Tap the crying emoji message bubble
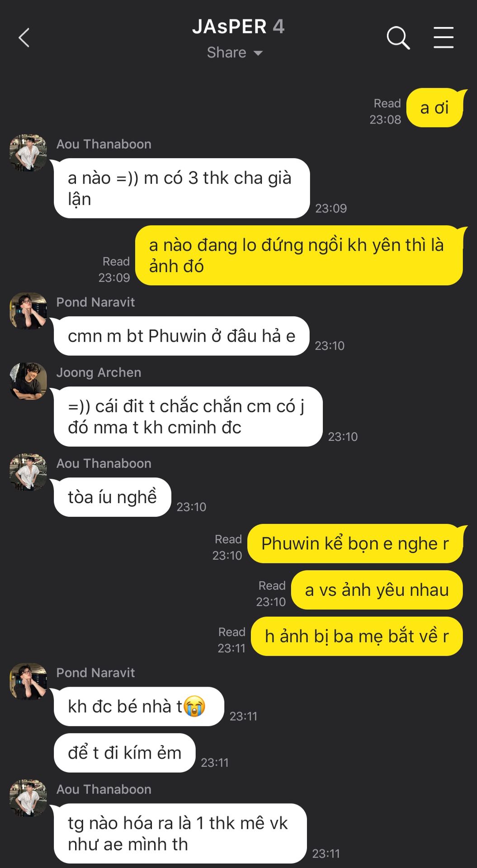 click(x=139, y=707)
